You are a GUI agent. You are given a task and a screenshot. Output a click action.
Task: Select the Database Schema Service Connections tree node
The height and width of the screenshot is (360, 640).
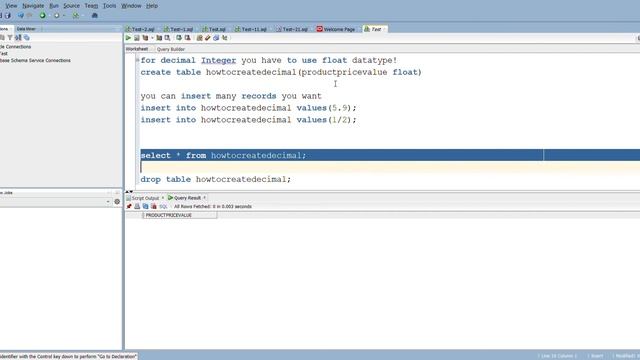click(x=36, y=60)
